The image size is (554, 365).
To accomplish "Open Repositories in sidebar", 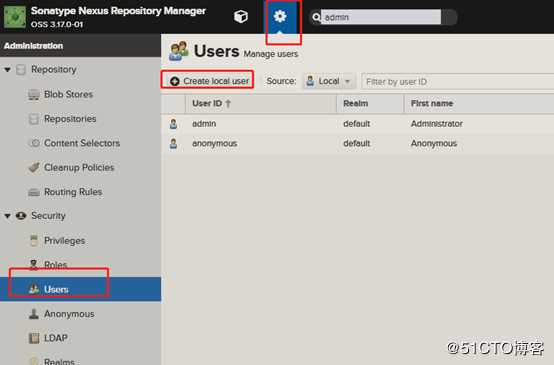I will coord(70,119).
